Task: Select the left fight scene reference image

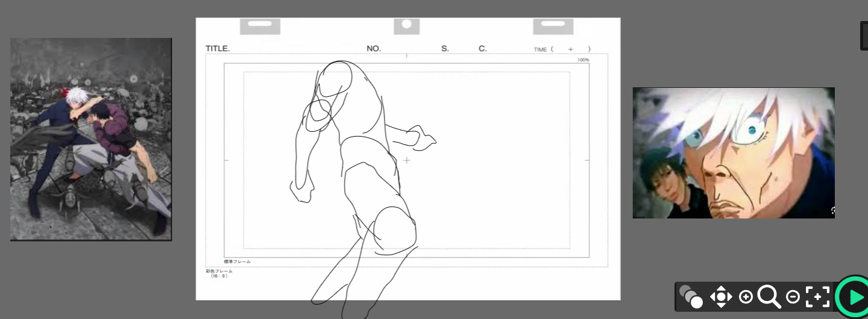Action: tap(91, 139)
